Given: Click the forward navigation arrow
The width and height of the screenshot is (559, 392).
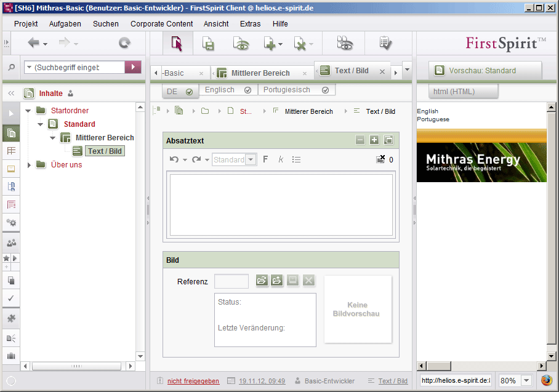Looking at the screenshot, I should click(x=64, y=42).
